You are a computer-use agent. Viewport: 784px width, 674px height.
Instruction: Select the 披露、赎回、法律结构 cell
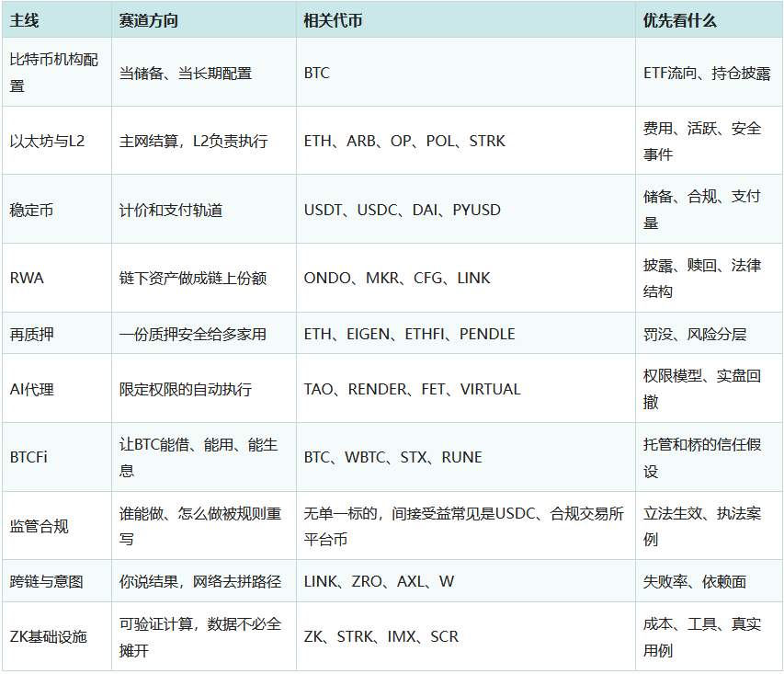coord(709,278)
